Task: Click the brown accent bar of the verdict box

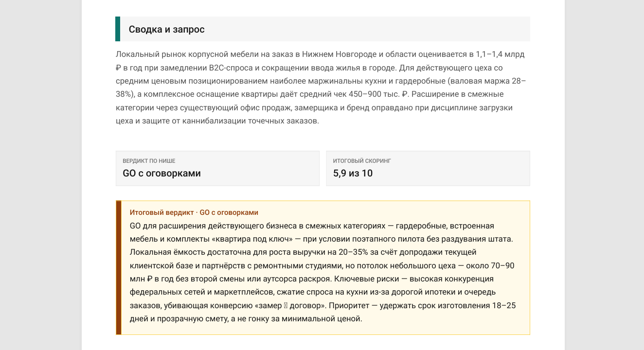Action: click(x=119, y=268)
